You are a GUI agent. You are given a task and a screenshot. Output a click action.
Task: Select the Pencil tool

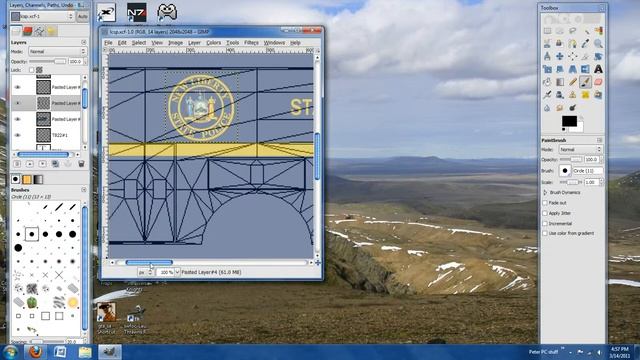(573, 82)
